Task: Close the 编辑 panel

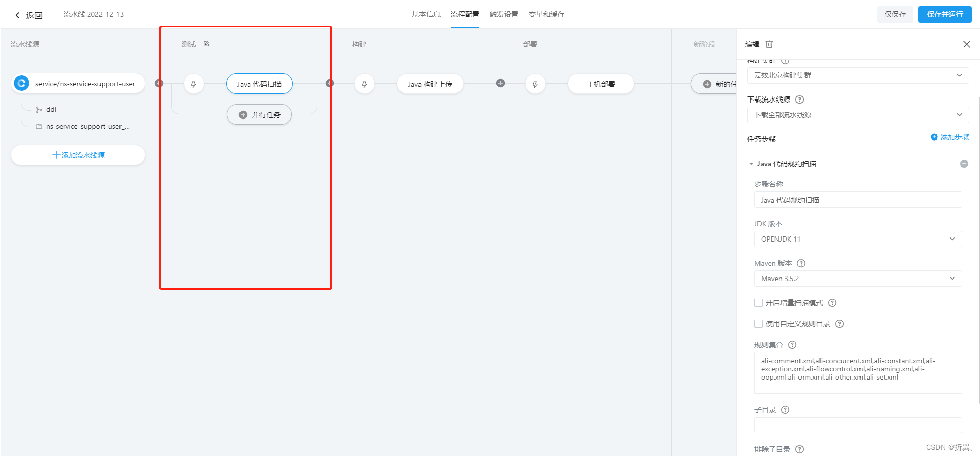Action: [967, 44]
